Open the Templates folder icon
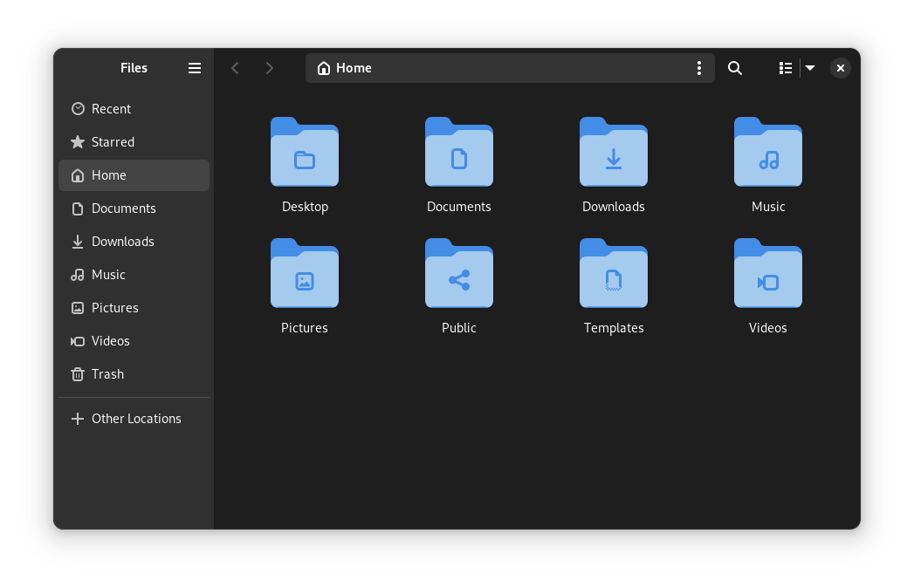914x588 pixels. pyautogui.click(x=613, y=275)
